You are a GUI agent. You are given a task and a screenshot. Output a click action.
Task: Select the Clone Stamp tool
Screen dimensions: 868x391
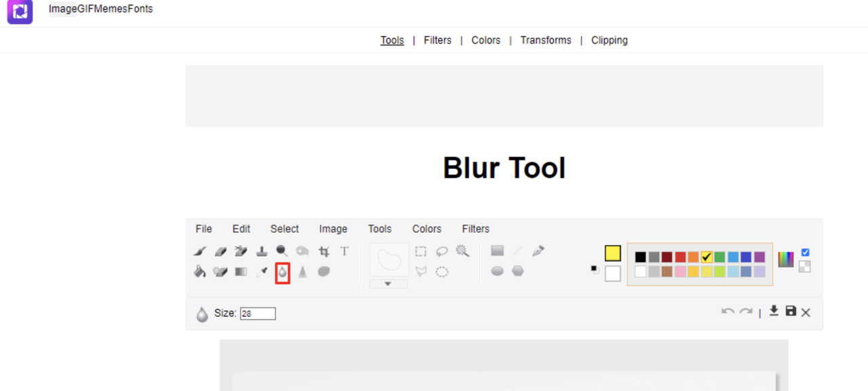coord(262,251)
